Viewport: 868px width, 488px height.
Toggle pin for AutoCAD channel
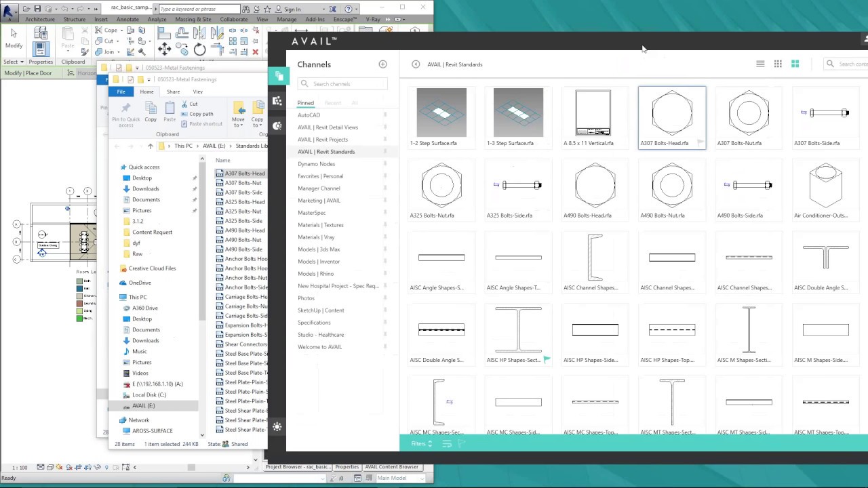coord(385,115)
